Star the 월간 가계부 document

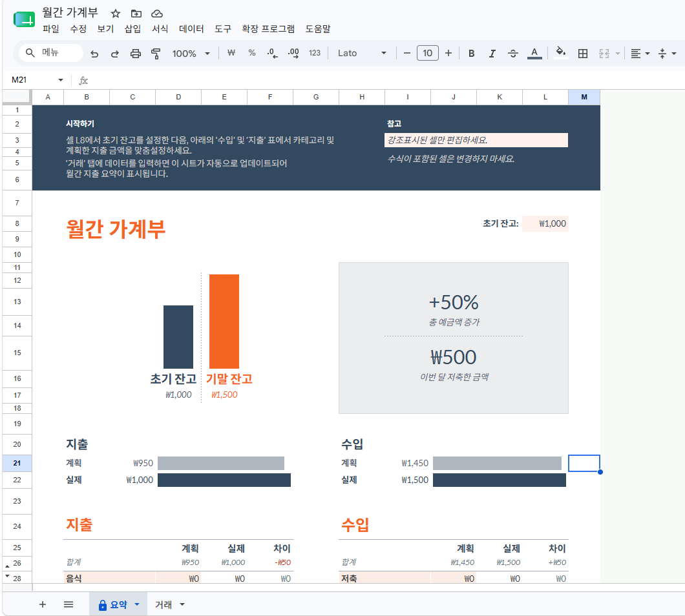pos(115,14)
